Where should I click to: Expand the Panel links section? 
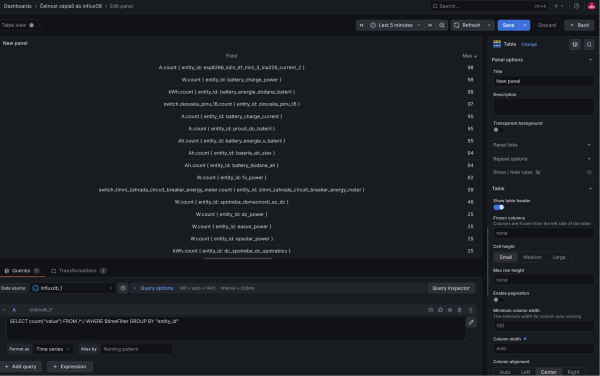pos(542,145)
